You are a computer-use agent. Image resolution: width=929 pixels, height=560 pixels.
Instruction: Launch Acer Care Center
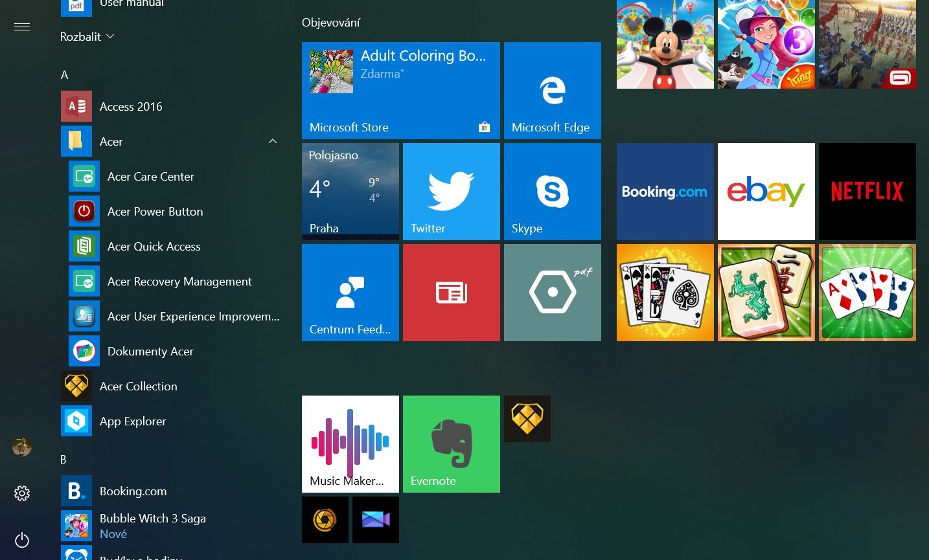pyautogui.click(x=150, y=176)
